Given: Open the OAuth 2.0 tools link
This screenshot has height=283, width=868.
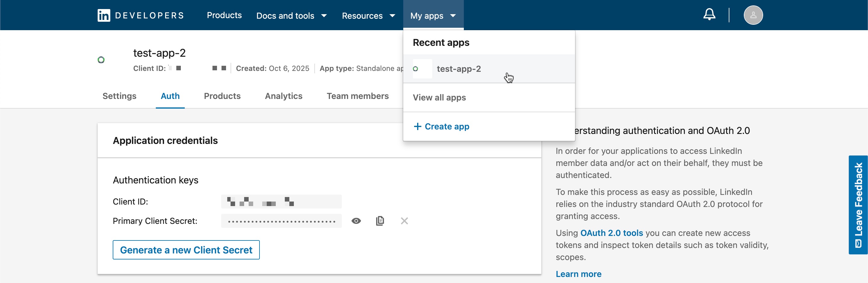Looking at the screenshot, I should point(611,233).
